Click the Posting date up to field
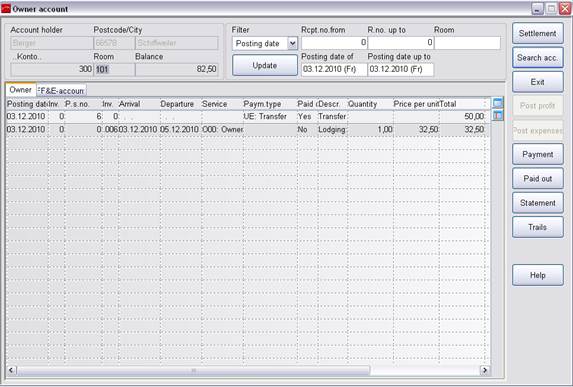The height and width of the screenshot is (387, 573). tap(401, 69)
